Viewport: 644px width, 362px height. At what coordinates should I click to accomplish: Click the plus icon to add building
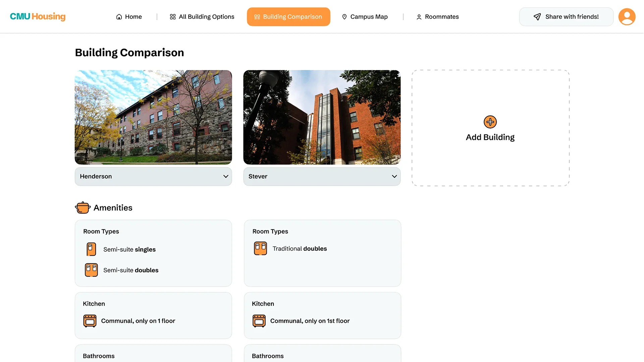490,122
